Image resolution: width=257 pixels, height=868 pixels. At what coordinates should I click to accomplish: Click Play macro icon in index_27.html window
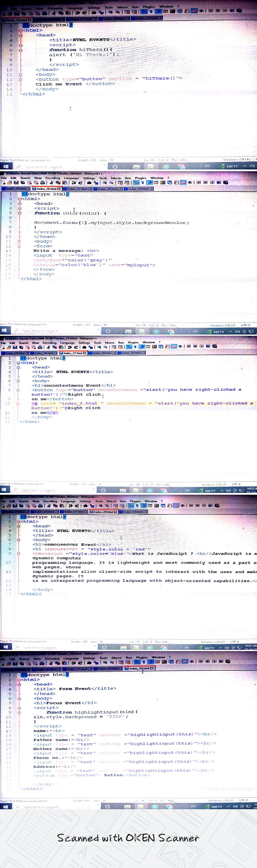point(201,346)
